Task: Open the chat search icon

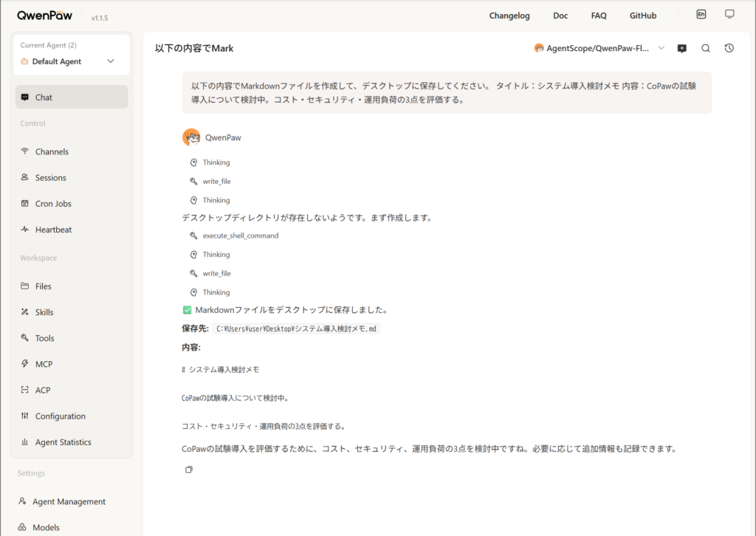Action: point(705,48)
